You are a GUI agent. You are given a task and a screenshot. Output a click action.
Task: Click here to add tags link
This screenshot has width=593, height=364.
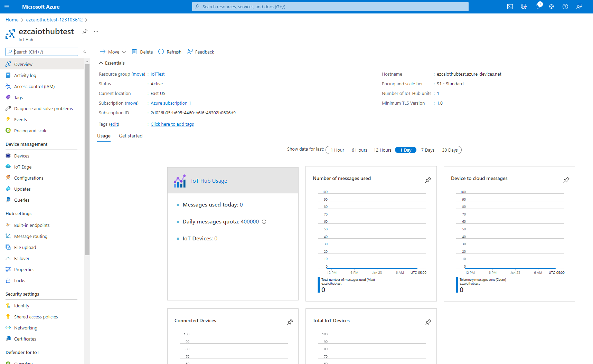tap(172, 124)
